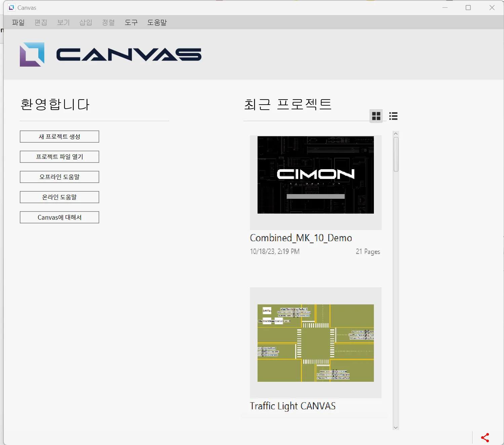504x445 pixels.
Task: Open the 도구 menu
Action: pos(131,23)
